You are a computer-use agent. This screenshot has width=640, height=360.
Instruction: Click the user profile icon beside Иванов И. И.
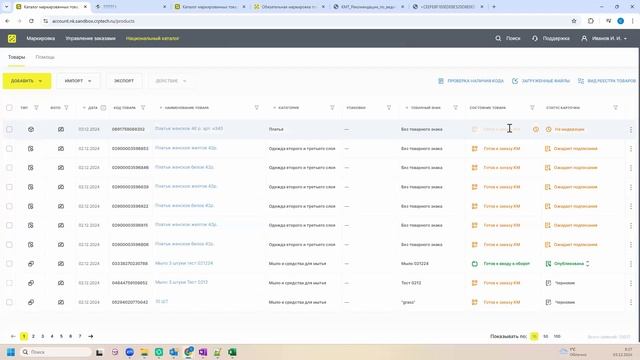(584, 38)
